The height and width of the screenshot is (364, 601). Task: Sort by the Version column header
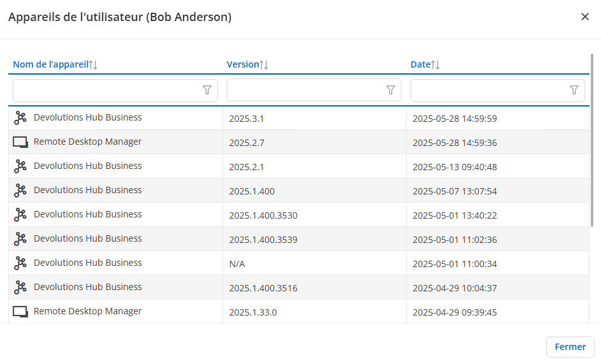243,64
